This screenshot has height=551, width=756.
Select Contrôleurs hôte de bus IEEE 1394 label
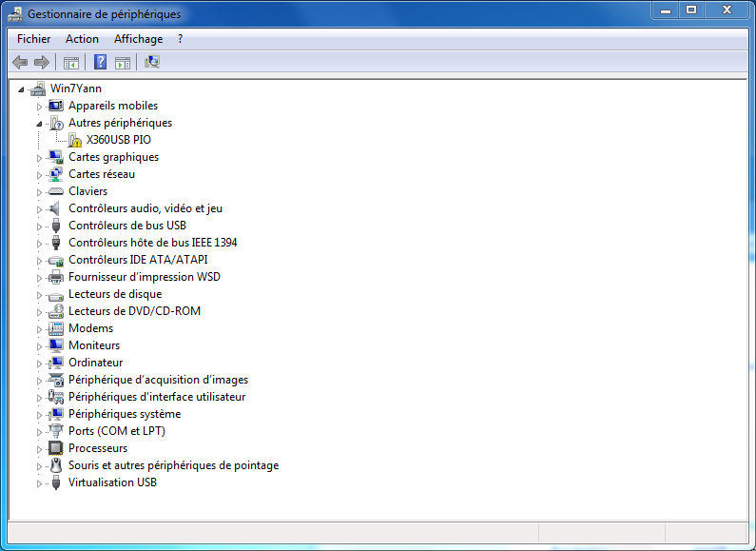(153, 243)
